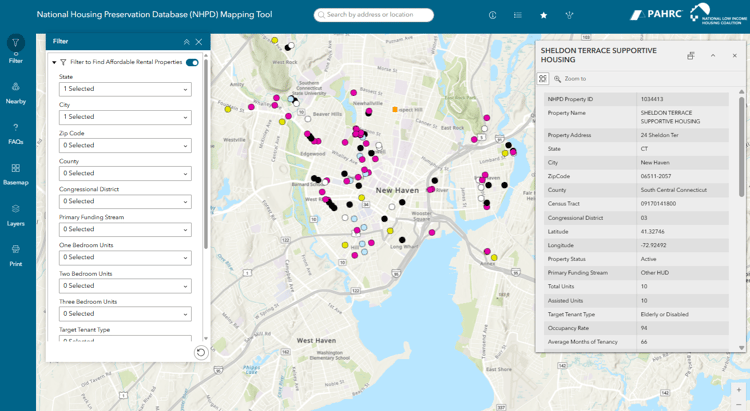Viewport: 750px width, 411px height.
Task: Collapse the filter group with triangle arrow
Action: (53, 62)
